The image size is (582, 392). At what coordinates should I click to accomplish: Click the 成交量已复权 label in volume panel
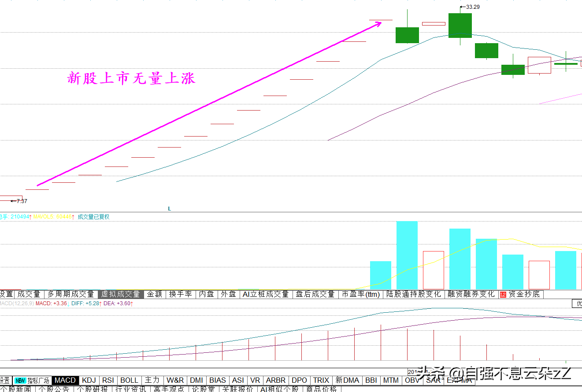point(93,217)
